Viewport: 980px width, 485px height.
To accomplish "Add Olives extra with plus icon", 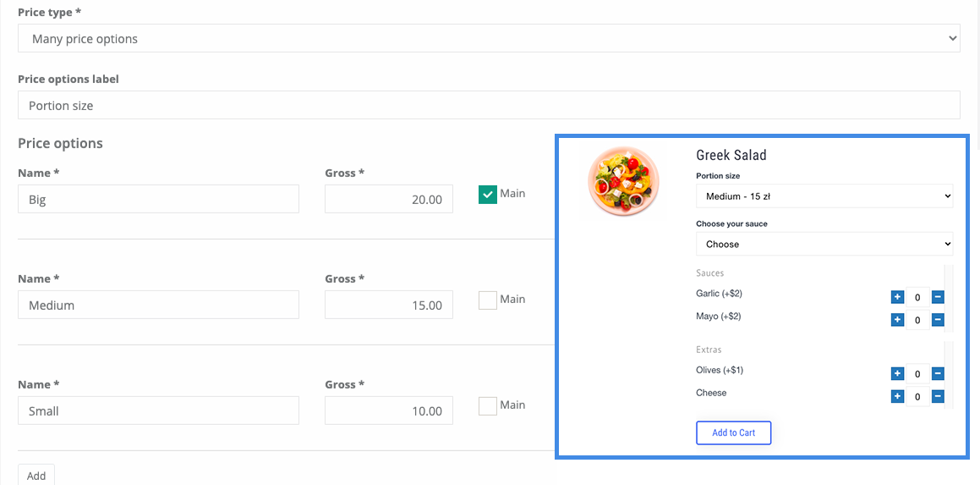I will 897,373.
